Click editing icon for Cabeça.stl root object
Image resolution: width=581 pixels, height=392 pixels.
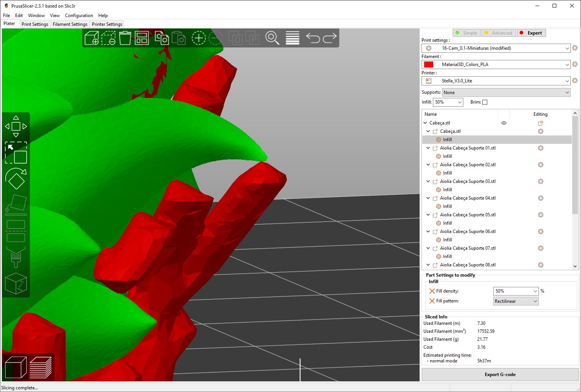(x=540, y=123)
